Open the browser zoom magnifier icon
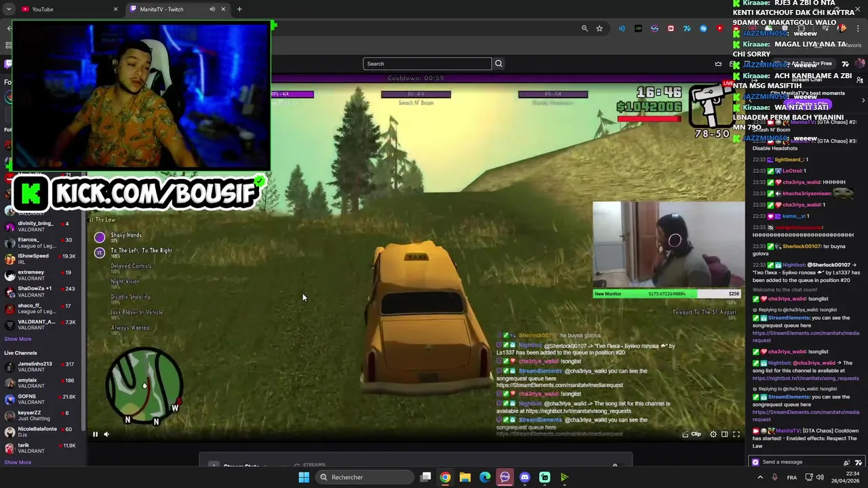 (585, 28)
